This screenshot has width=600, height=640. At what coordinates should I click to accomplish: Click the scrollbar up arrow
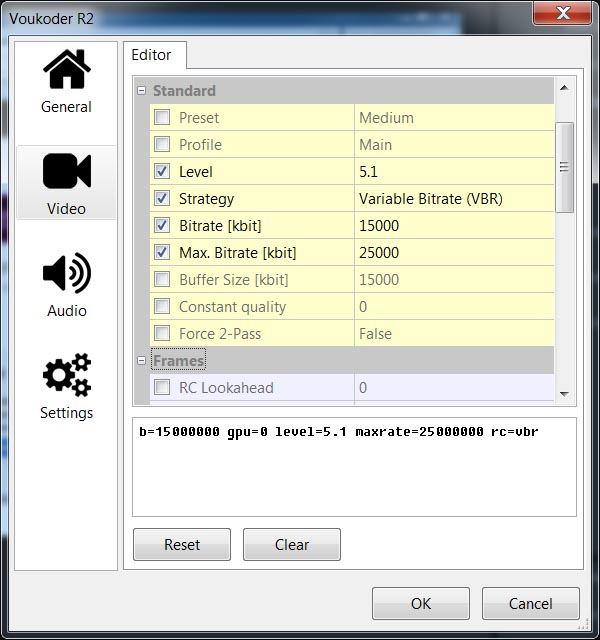point(564,88)
